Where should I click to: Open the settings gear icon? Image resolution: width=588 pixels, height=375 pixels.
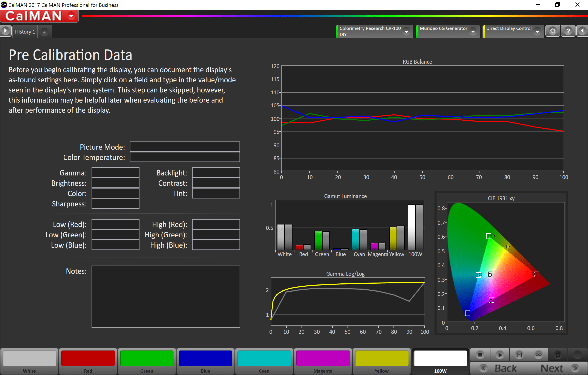click(x=553, y=31)
